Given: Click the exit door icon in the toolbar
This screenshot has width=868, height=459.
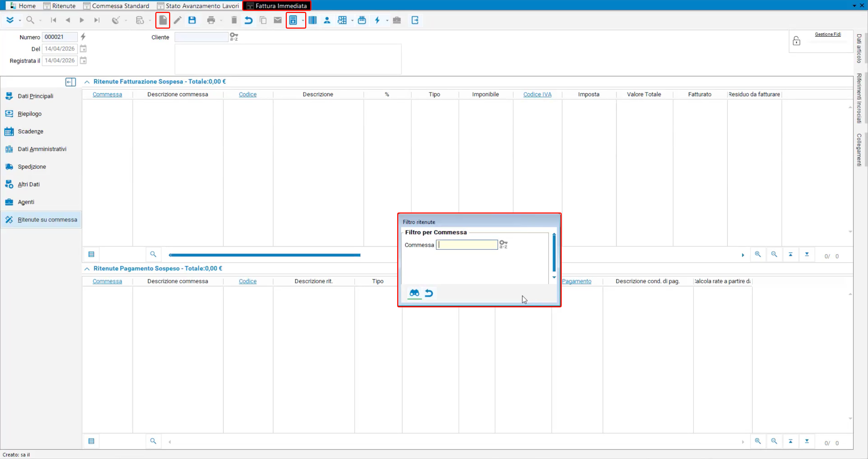Looking at the screenshot, I should [x=415, y=20].
